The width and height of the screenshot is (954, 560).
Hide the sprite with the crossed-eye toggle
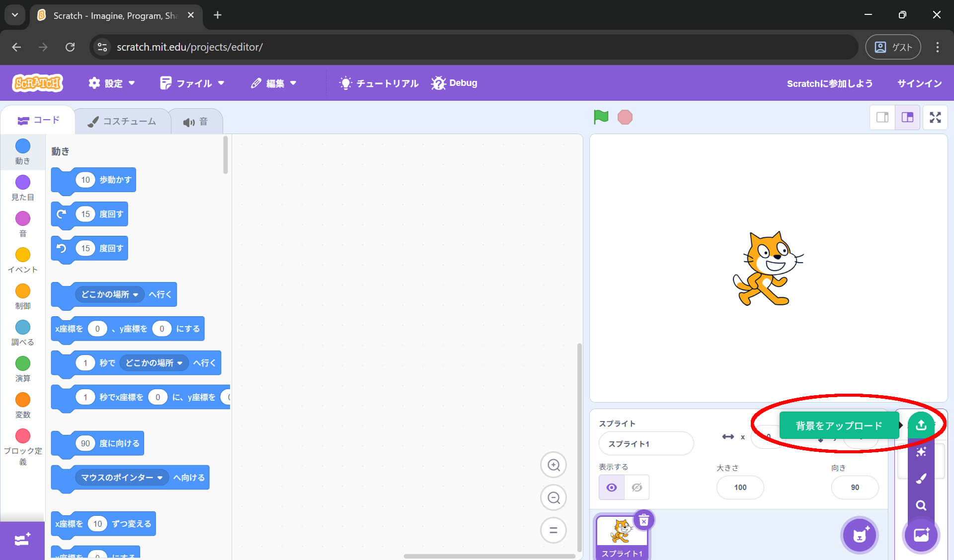pos(636,487)
